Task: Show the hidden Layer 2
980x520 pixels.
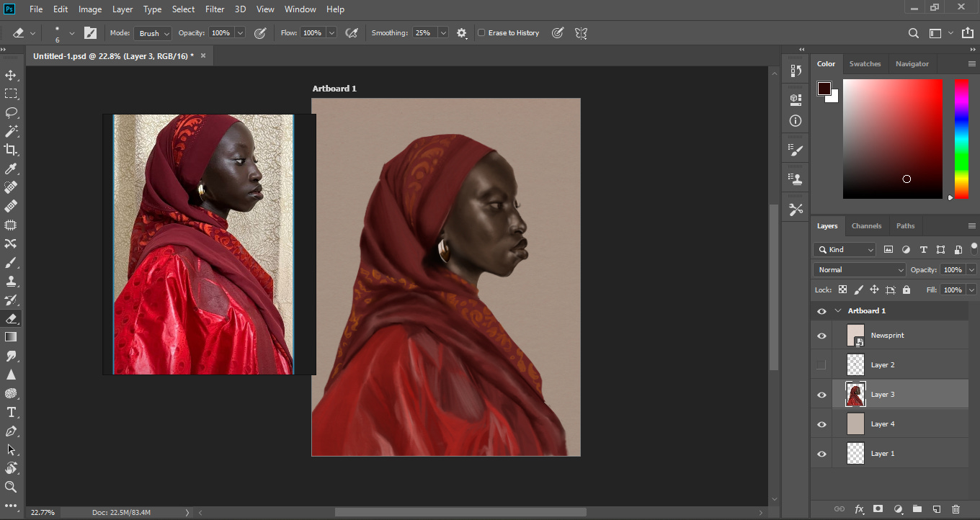Action: [x=821, y=365]
